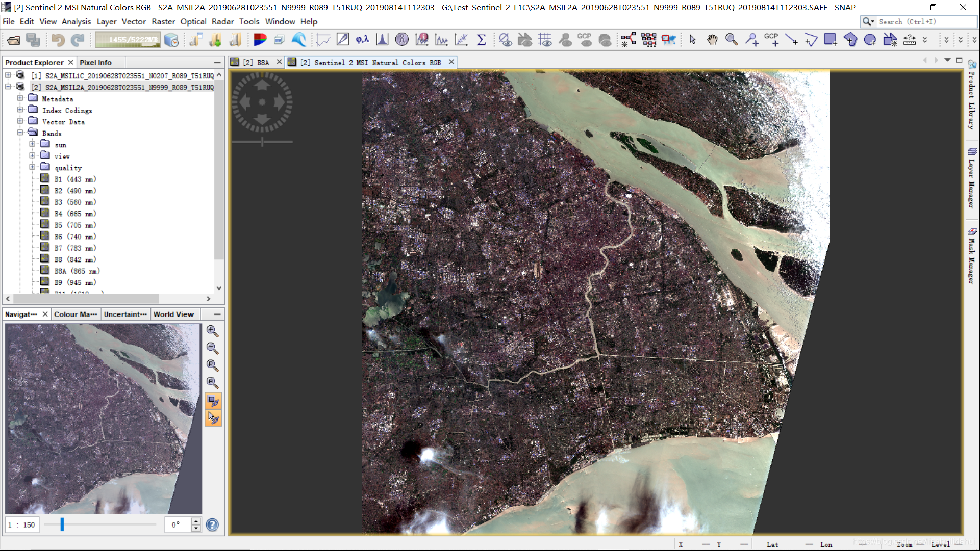Viewport: 980px width, 551px height.
Task: Click the memory usage bar
Action: pos(128,40)
